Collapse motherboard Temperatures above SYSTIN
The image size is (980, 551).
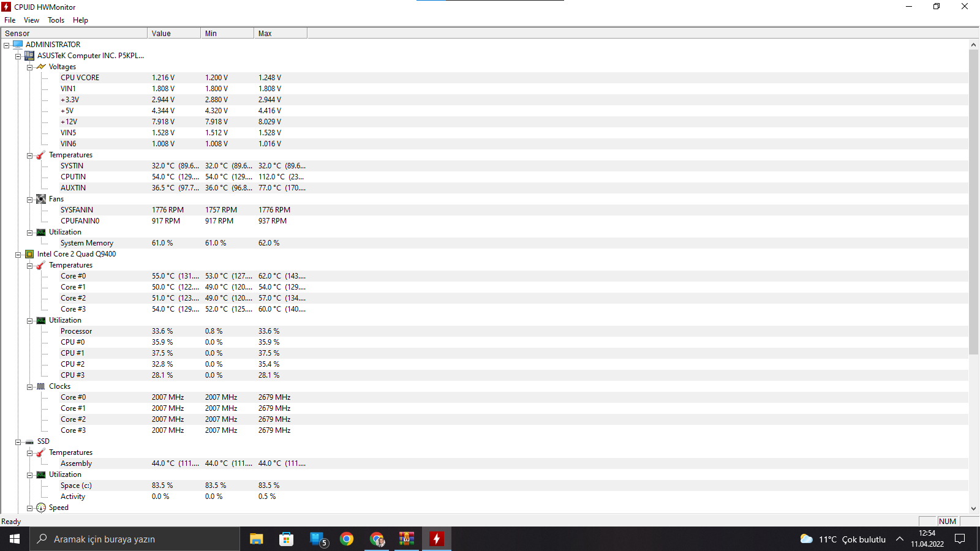tap(29, 155)
